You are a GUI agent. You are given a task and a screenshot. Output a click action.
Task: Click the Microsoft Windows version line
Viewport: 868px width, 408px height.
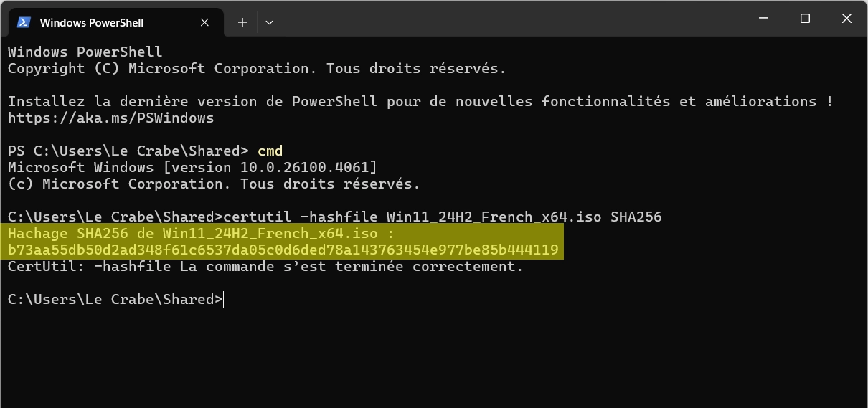pos(192,167)
